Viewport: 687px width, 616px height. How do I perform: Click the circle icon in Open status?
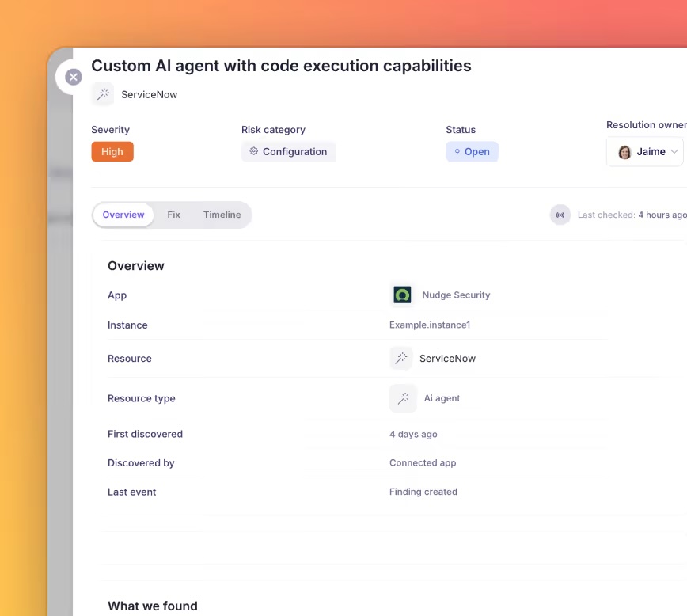pyautogui.click(x=457, y=151)
